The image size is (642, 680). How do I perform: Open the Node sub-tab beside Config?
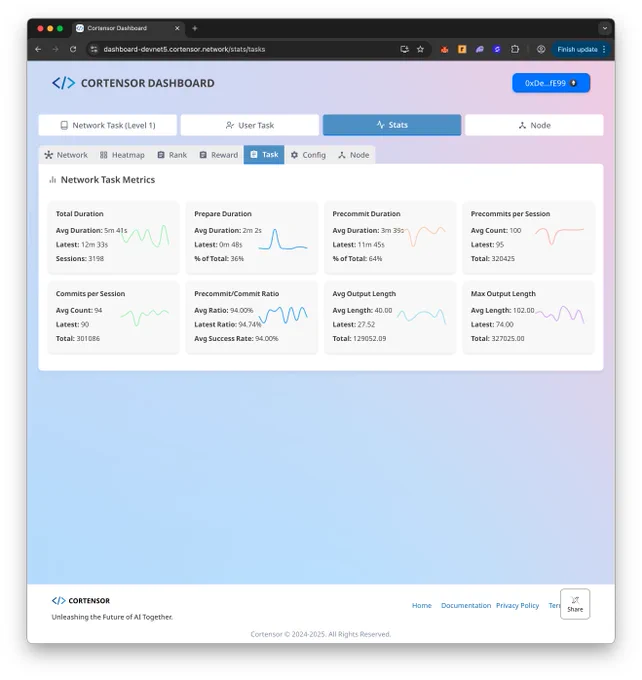(x=354, y=155)
